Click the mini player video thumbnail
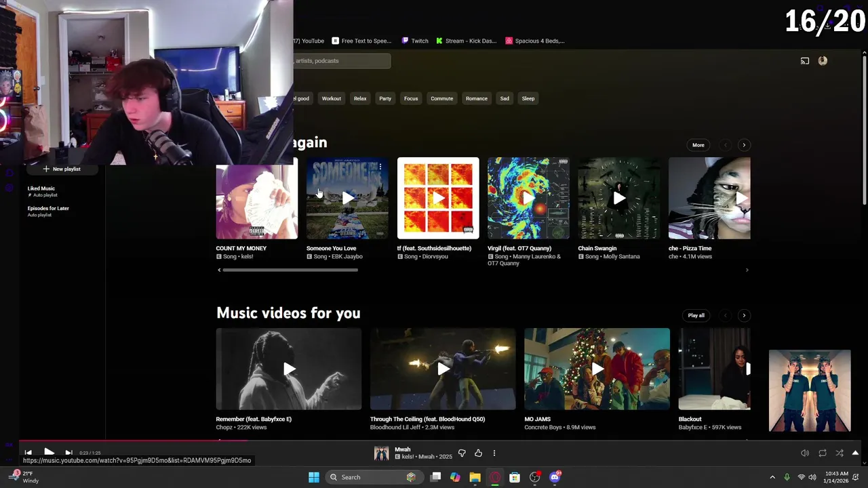Viewport: 868px width, 488px height. coord(810,390)
